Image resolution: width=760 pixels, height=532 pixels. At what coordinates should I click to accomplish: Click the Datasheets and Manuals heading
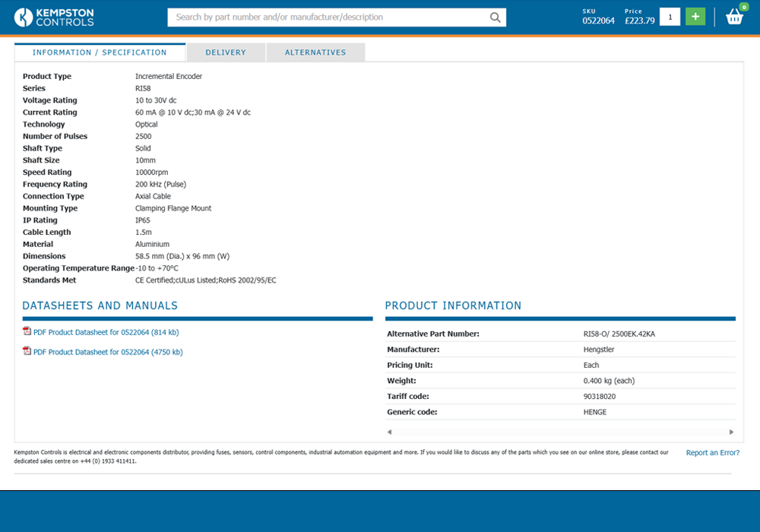[x=100, y=306]
